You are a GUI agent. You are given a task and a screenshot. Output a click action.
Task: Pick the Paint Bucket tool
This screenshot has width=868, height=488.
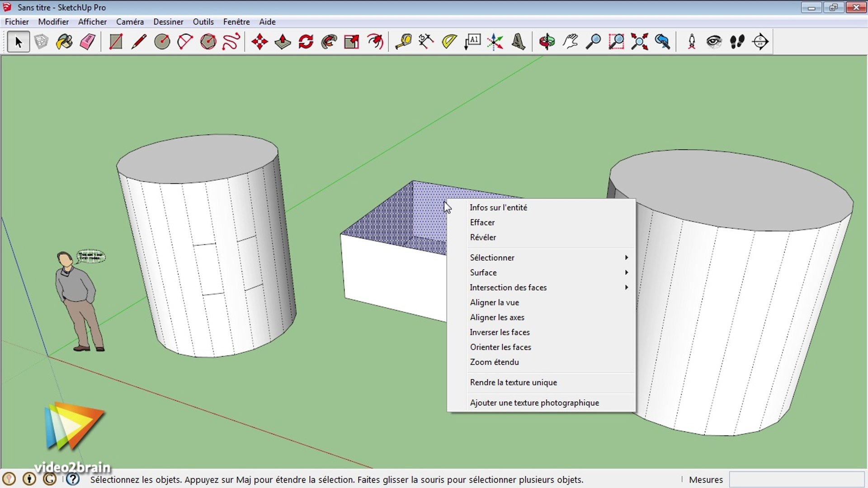pyautogui.click(x=64, y=42)
